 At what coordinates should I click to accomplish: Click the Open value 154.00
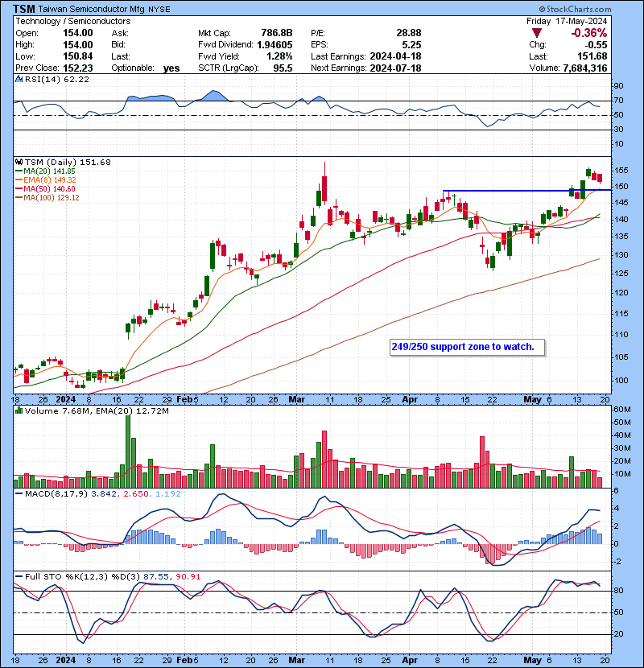tap(78, 33)
